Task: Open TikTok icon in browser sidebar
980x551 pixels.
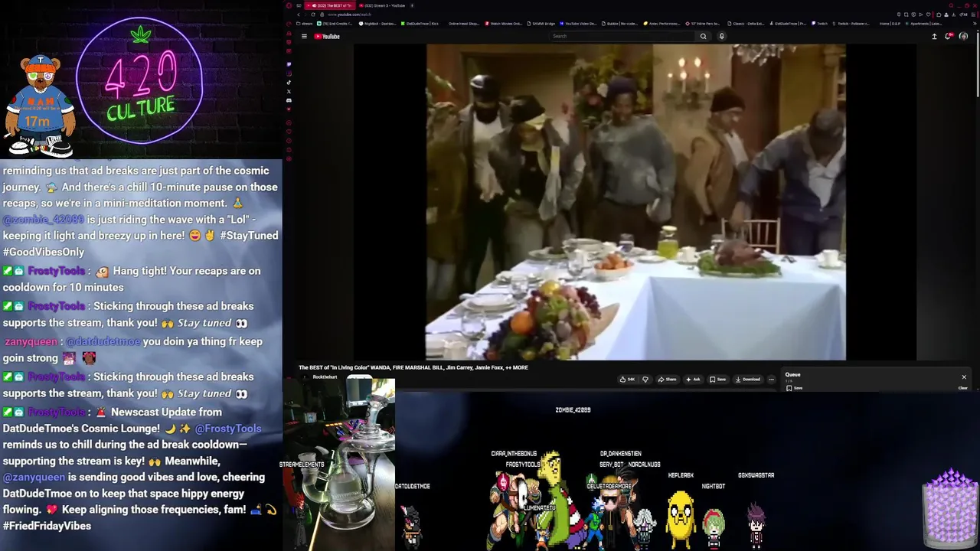Action: [289, 82]
